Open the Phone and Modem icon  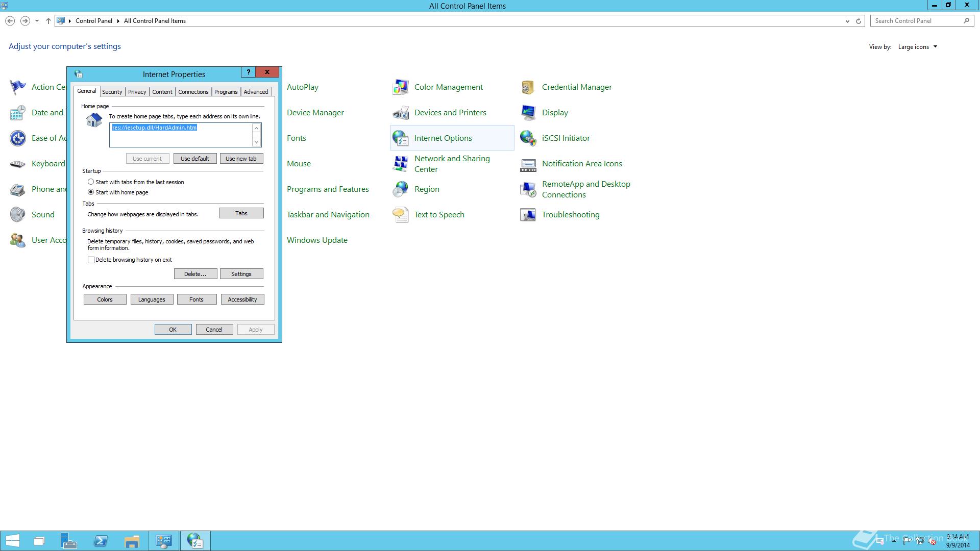click(18, 189)
